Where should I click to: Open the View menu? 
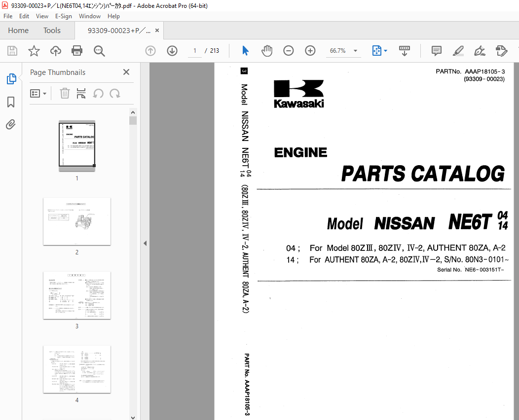click(42, 16)
